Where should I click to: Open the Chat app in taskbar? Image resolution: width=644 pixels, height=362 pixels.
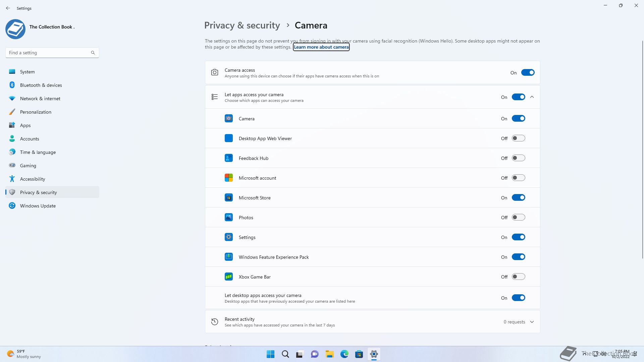click(315, 354)
